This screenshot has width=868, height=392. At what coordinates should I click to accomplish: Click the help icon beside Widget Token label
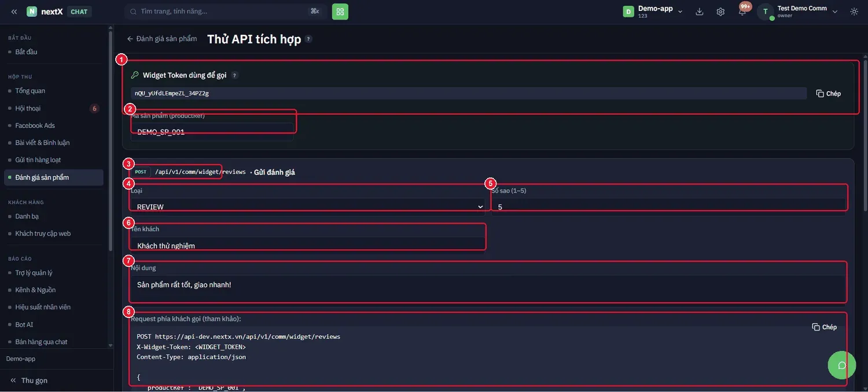(x=234, y=75)
